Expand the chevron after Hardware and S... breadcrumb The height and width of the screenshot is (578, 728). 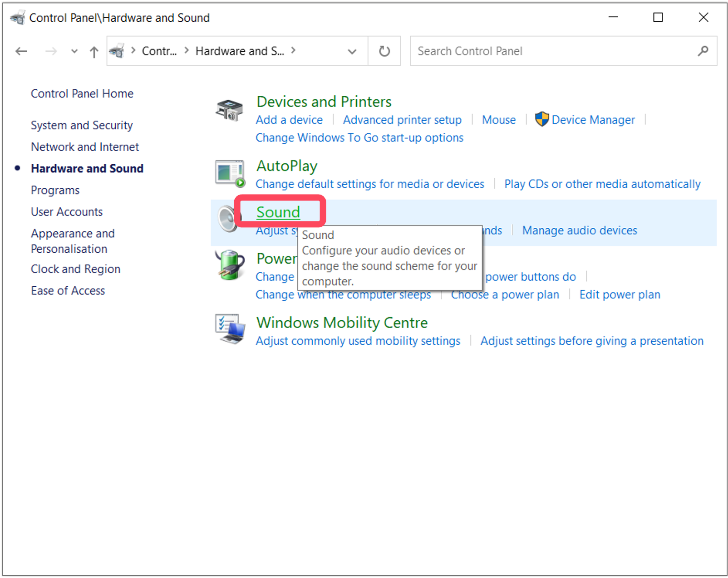pos(293,50)
